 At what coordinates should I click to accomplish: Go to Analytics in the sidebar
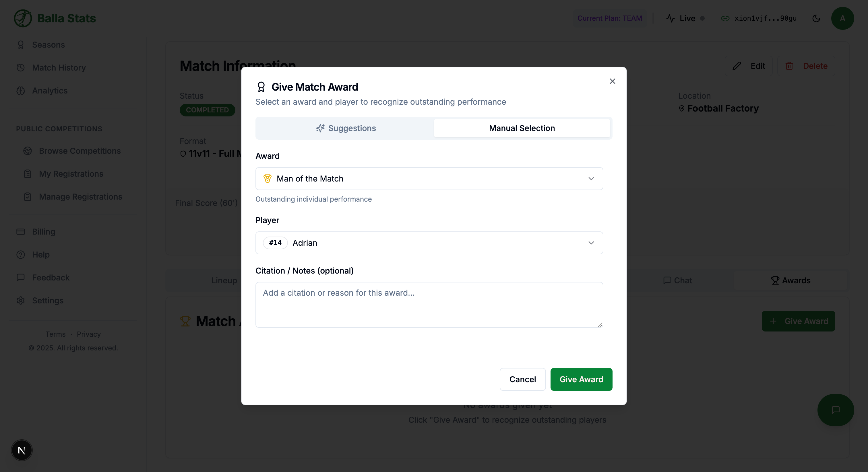click(50, 91)
